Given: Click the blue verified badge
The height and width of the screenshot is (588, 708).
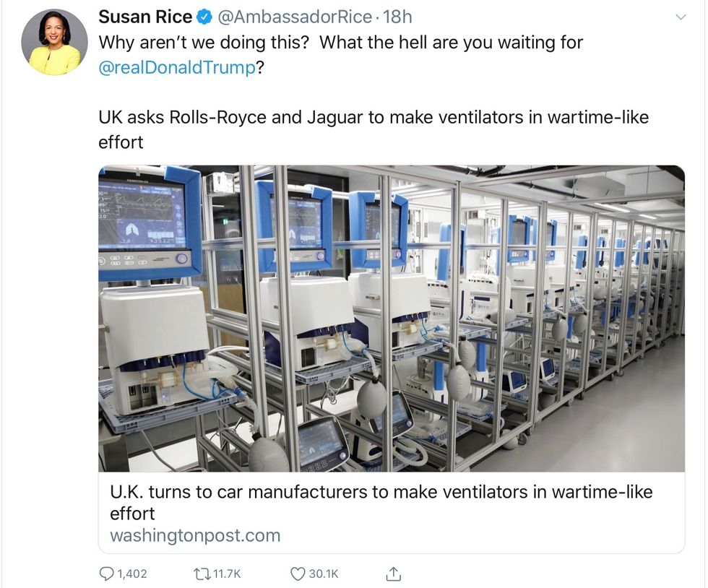Looking at the screenshot, I should pos(205,17).
